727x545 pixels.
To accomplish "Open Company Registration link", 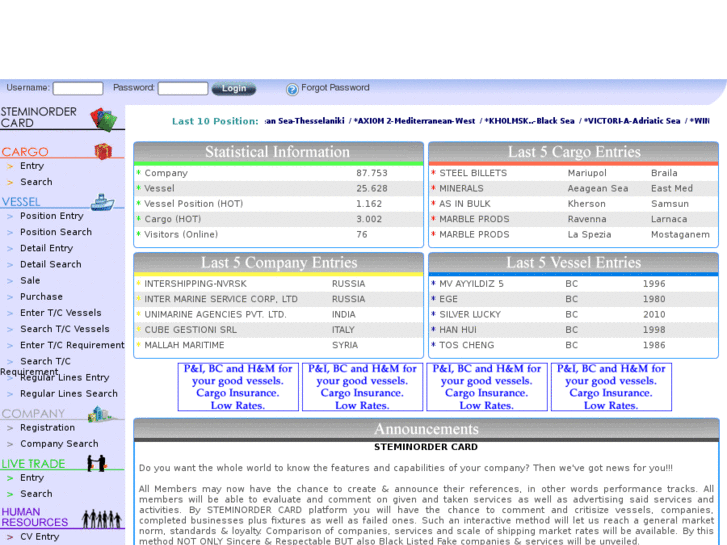I will pyautogui.click(x=47, y=428).
